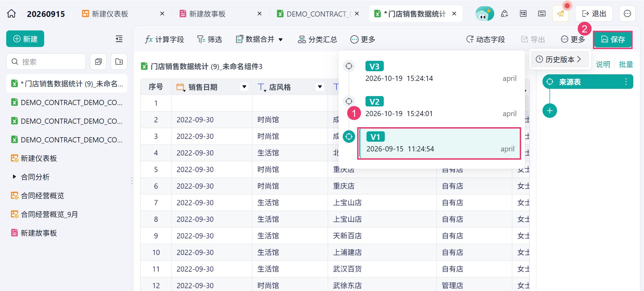Viewport: 644px width, 291px height.
Task: Open options menu on 来源表 node
Action: click(626, 82)
